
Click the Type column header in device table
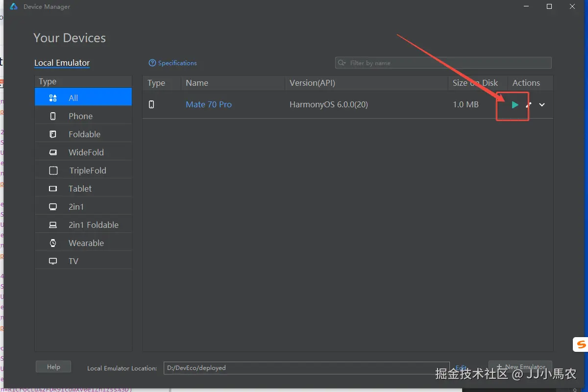162,83
